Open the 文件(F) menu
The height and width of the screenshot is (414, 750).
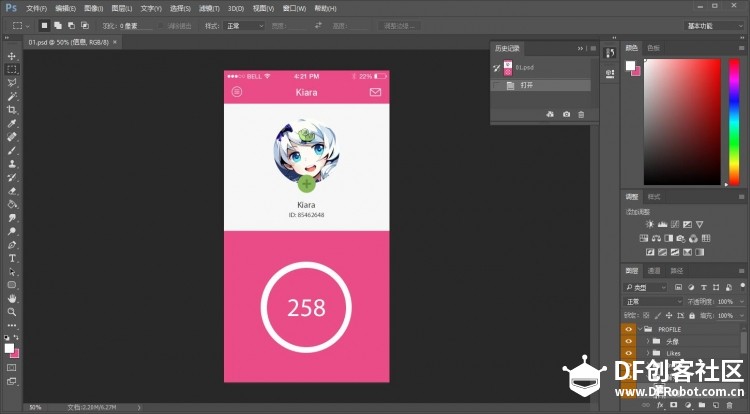[x=36, y=9]
